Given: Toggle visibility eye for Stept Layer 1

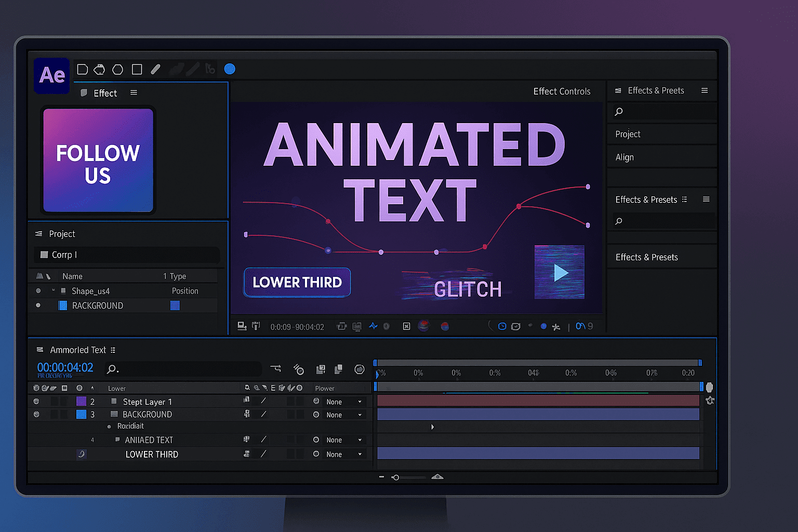Looking at the screenshot, I should [36, 401].
